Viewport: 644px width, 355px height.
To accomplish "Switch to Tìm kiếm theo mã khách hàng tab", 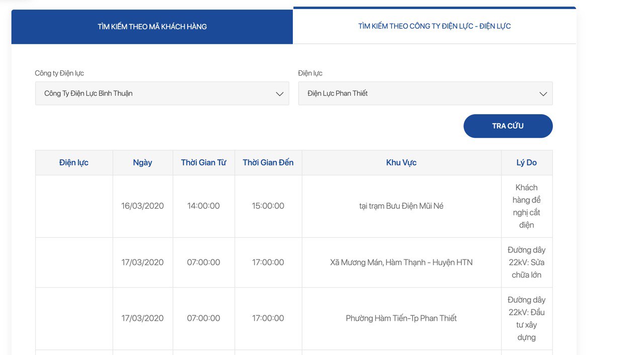I will (x=152, y=27).
